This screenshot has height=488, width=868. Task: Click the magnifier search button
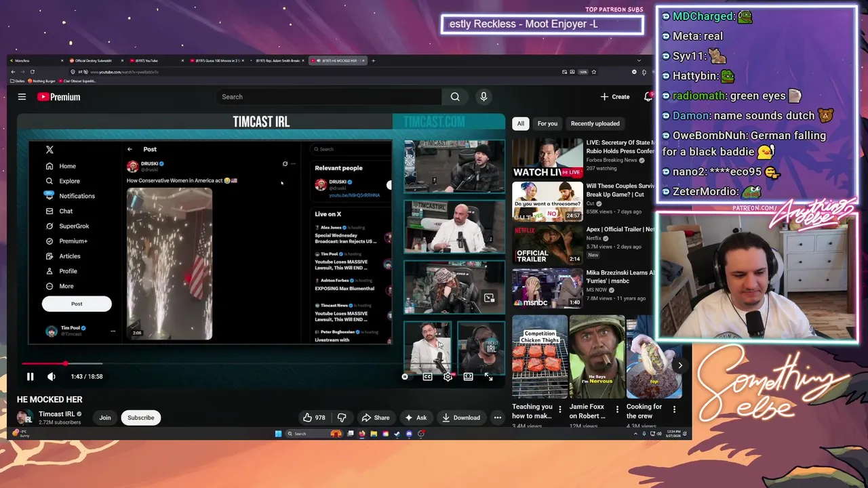point(455,97)
